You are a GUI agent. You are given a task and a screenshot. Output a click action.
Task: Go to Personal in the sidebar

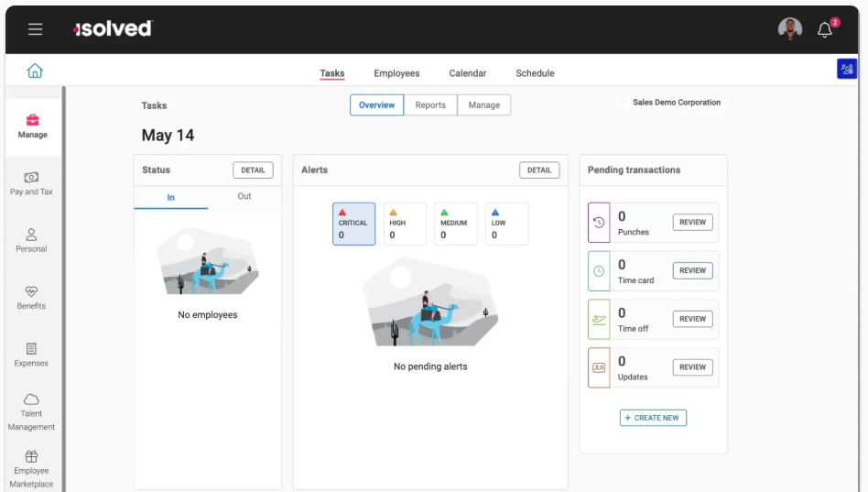coord(31,240)
